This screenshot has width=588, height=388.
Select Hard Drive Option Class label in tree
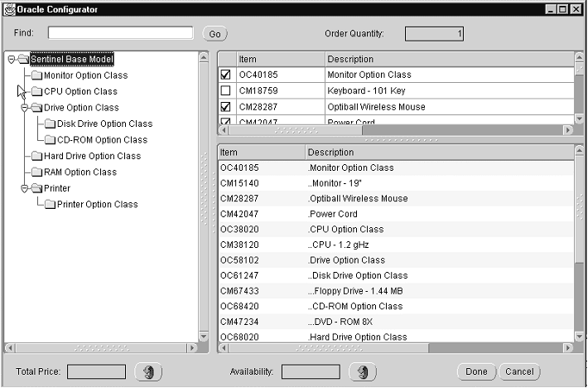click(92, 156)
